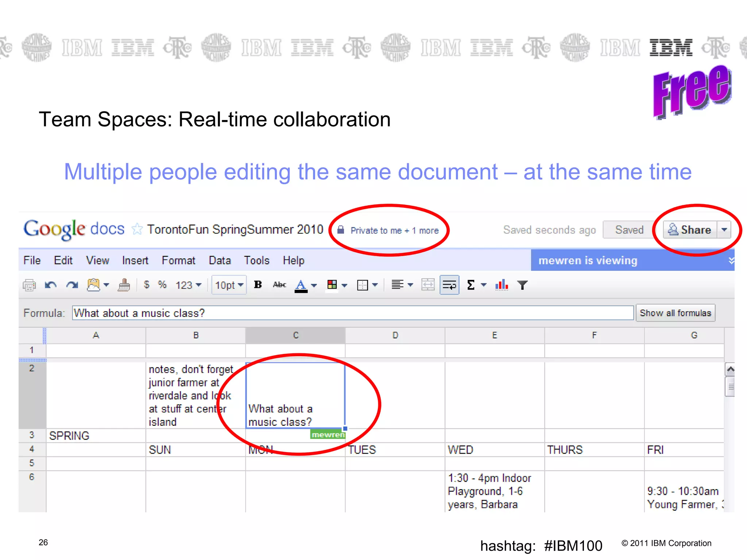Screen dimensions: 747x560
Task: Select the notes, don't forget junior farmer cell
Action: [x=196, y=395]
